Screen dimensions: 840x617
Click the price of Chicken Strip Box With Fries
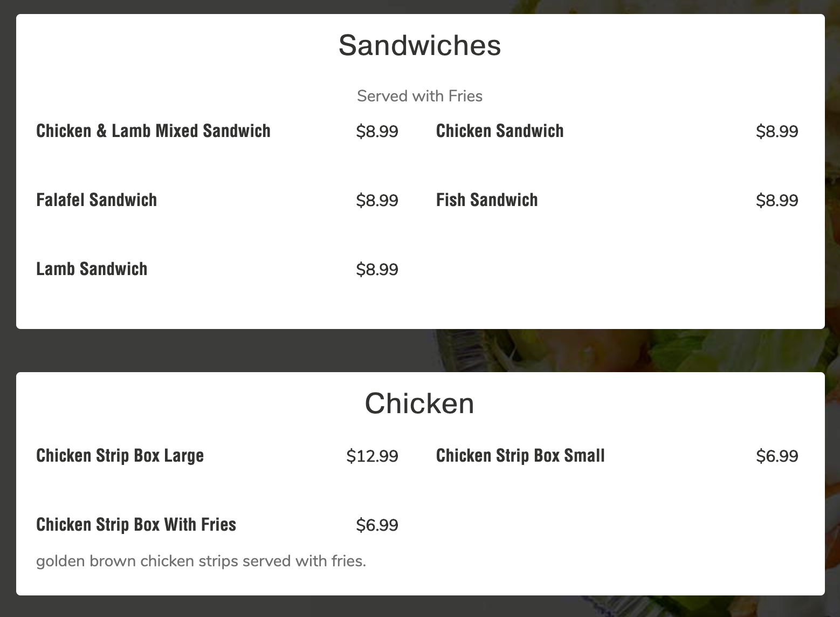point(377,525)
